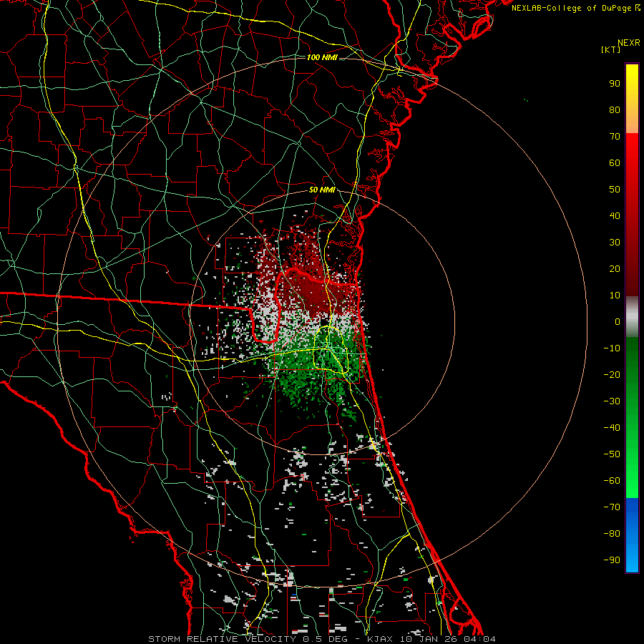Click the "NEXLAB-College of DuPage" header text

(x=572, y=8)
